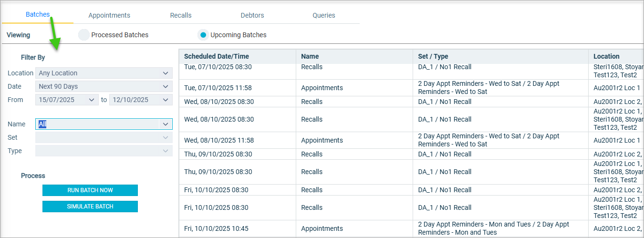Switch to the Recalls tab
Viewport: 644px width, 238px height.
(x=181, y=15)
